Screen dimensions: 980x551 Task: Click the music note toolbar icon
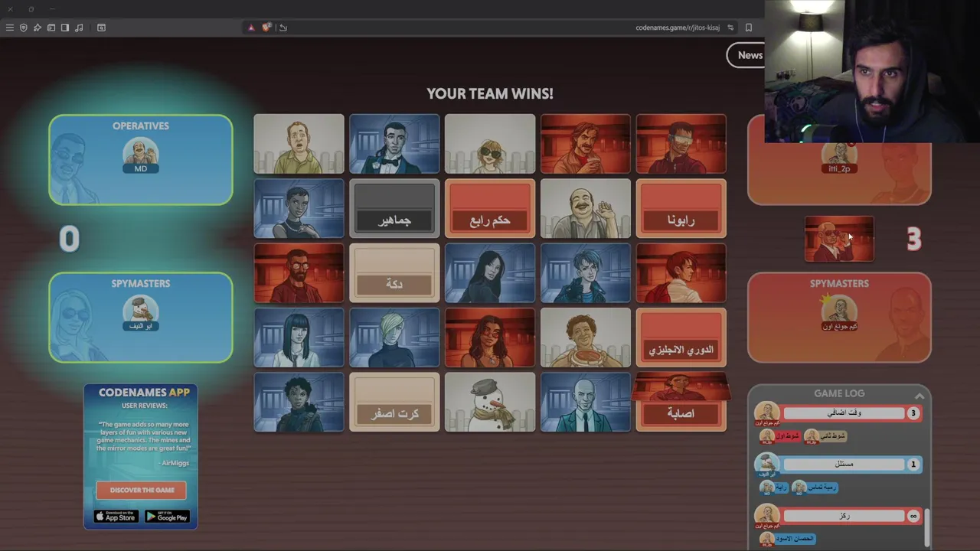pyautogui.click(x=79, y=28)
